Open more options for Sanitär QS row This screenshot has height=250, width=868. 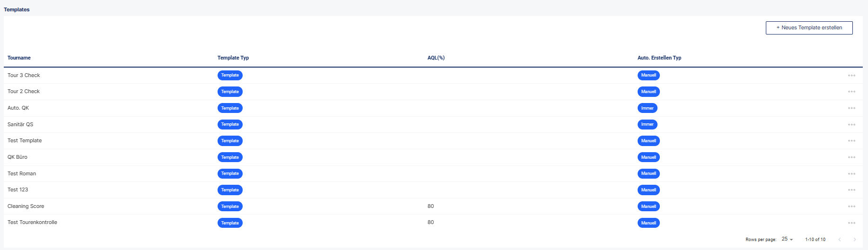851,125
